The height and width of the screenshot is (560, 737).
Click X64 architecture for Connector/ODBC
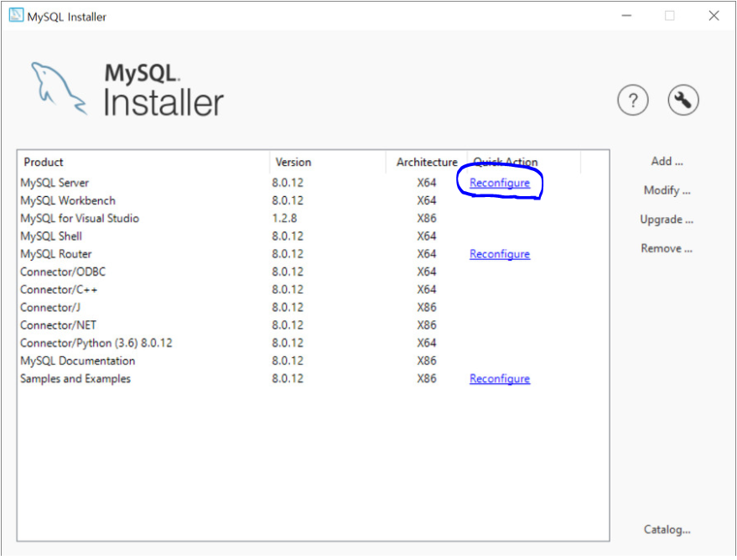click(426, 272)
